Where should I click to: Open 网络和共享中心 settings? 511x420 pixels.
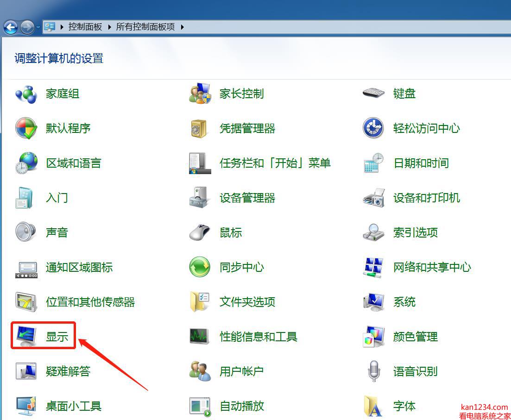coord(432,267)
